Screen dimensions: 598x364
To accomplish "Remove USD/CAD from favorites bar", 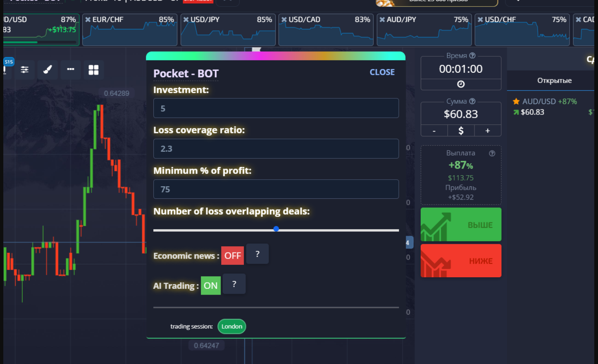I will (284, 19).
